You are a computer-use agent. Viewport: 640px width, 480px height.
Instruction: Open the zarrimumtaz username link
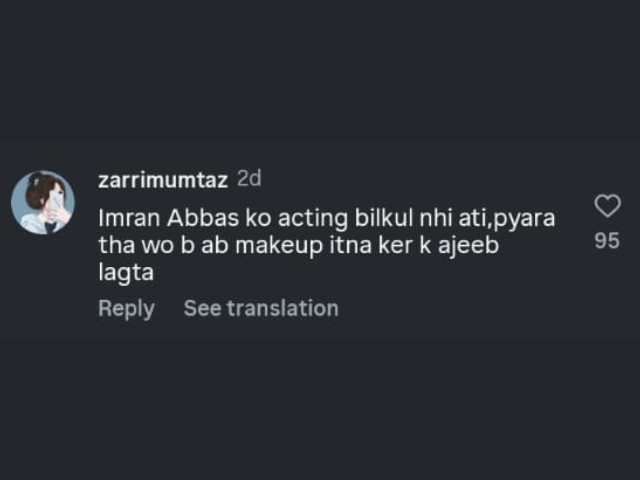coord(163,180)
